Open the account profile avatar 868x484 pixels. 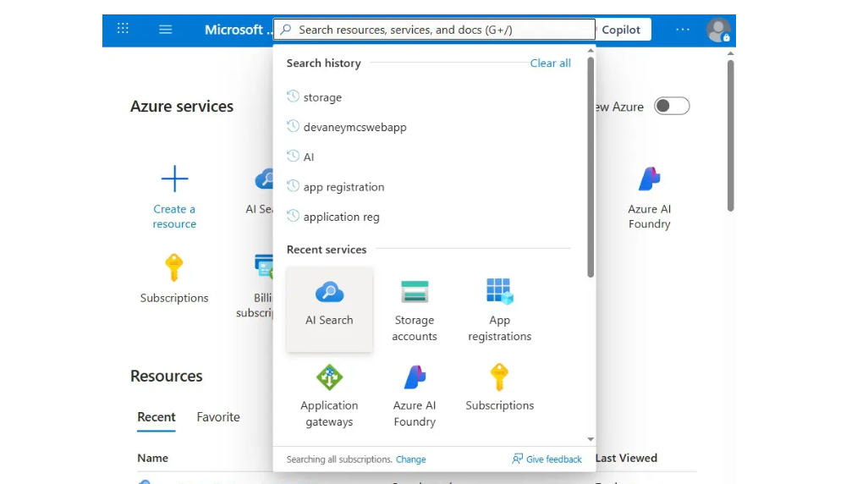718,30
